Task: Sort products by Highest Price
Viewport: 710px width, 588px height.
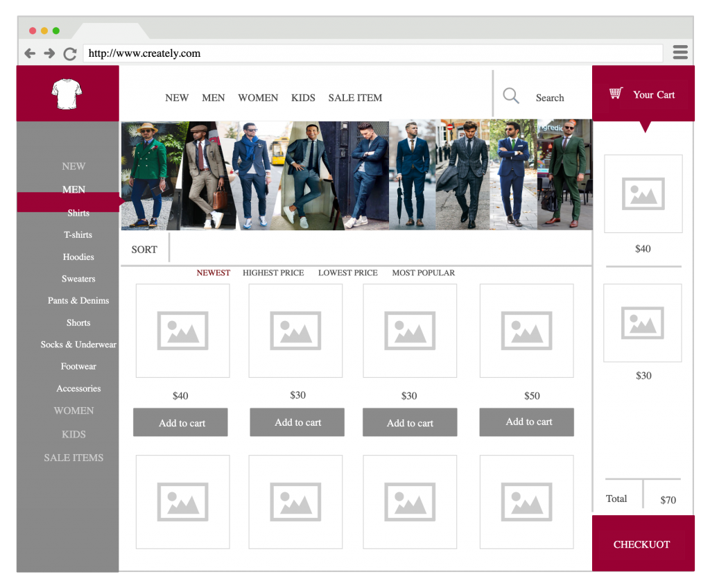Action: tap(273, 273)
